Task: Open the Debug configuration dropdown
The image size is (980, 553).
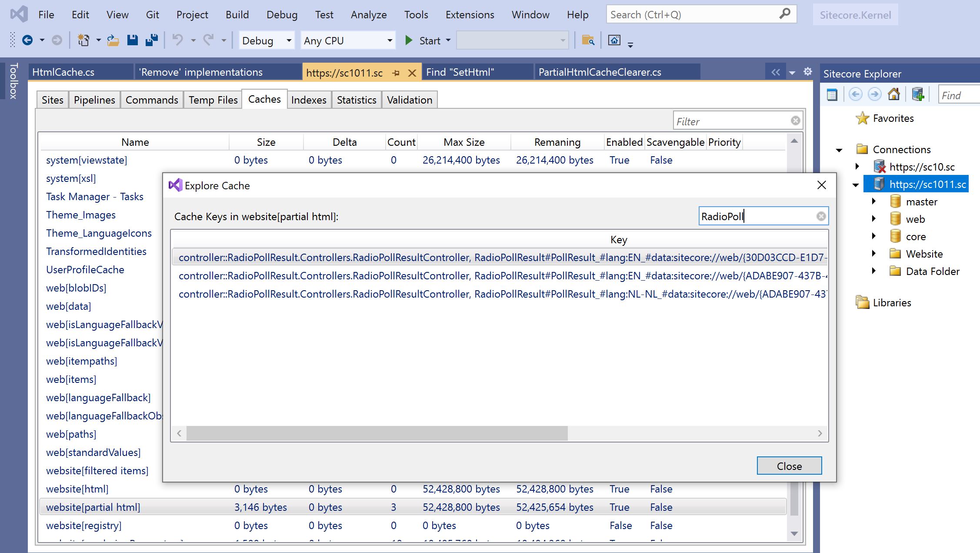Action: tap(267, 40)
